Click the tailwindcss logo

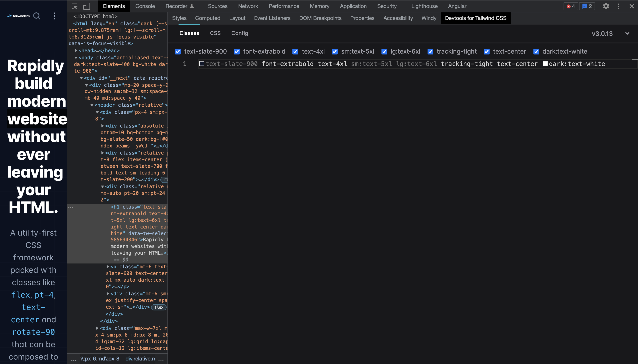coord(19,16)
